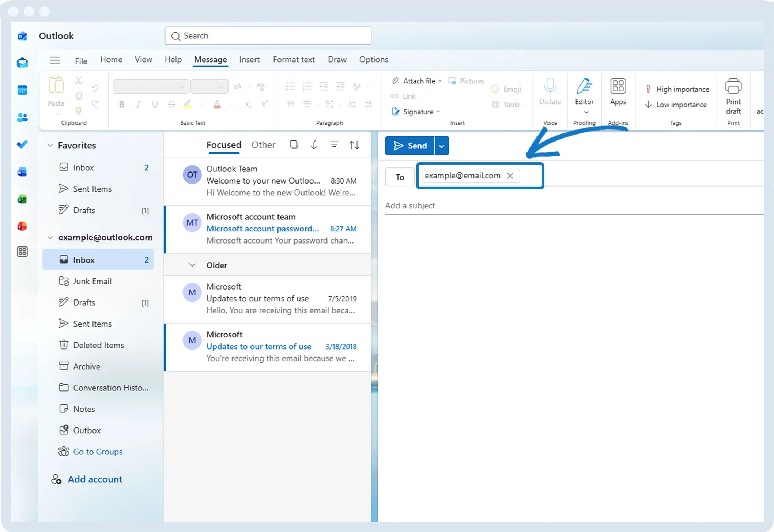This screenshot has width=774, height=532.
Task: Open More apps grid in sidebar
Action: (22, 252)
